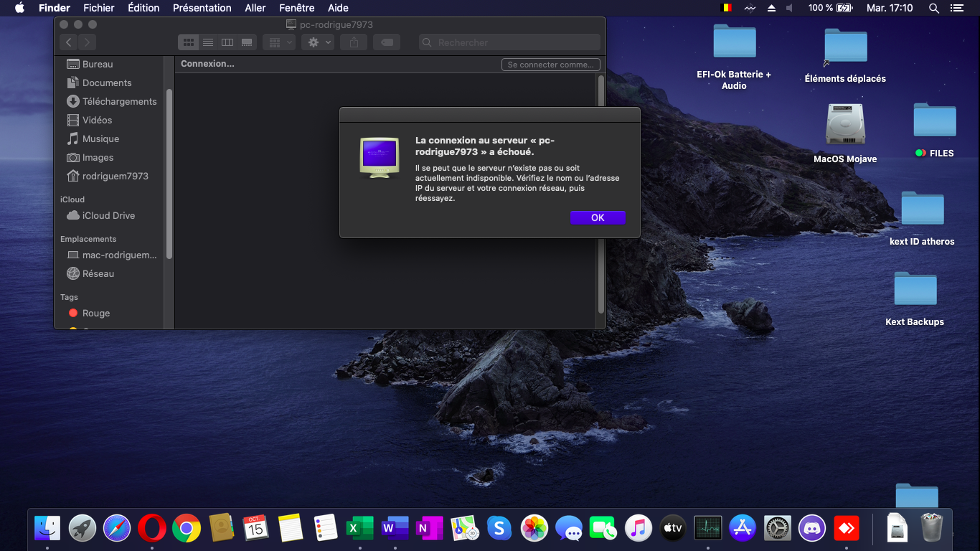The image size is (980, 551).
Task: Switch Finder to list view
Action: pyautogui.click(x=208, y=42)
